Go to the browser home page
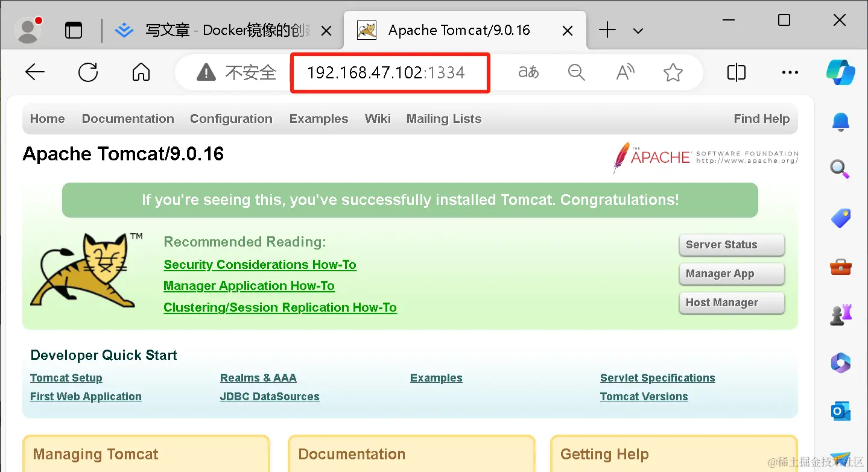The height and width of the screenshot is (472, 868). [141, 72]
